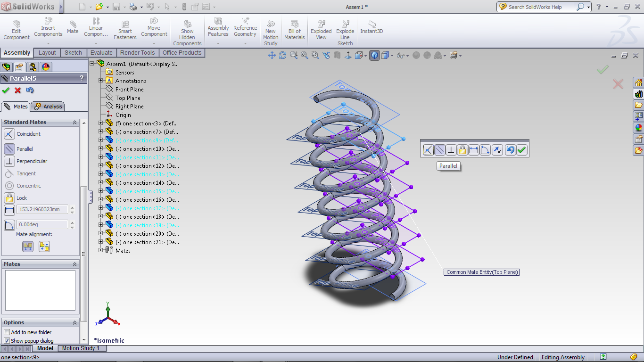
Task: Open Insert Components dropdown arrow
Action: click(48, 43)
